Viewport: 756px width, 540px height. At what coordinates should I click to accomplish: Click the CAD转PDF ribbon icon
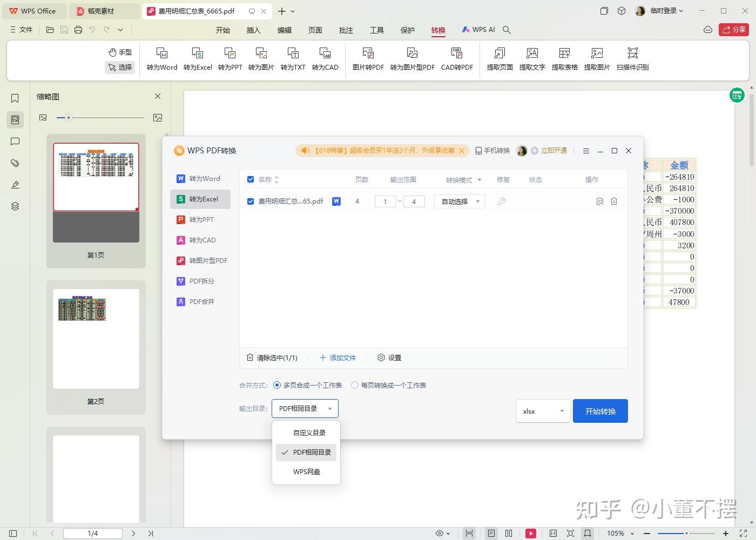pos(457,59)
